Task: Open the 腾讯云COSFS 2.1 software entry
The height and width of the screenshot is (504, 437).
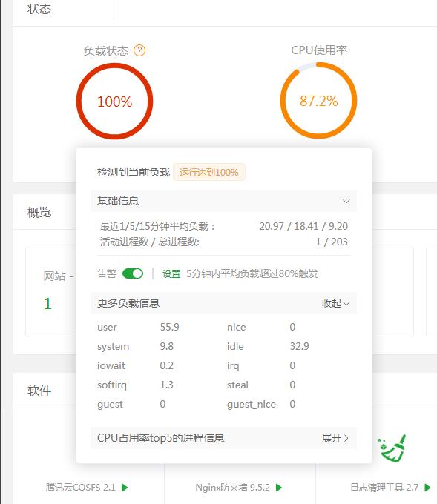Action: [x=80, y=488]
